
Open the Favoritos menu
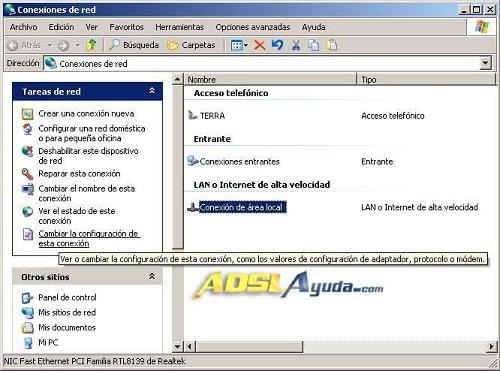point(126,27)
